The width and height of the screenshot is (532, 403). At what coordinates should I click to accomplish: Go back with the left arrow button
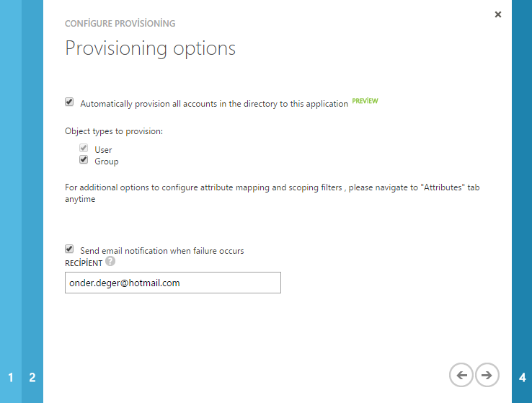461,374
